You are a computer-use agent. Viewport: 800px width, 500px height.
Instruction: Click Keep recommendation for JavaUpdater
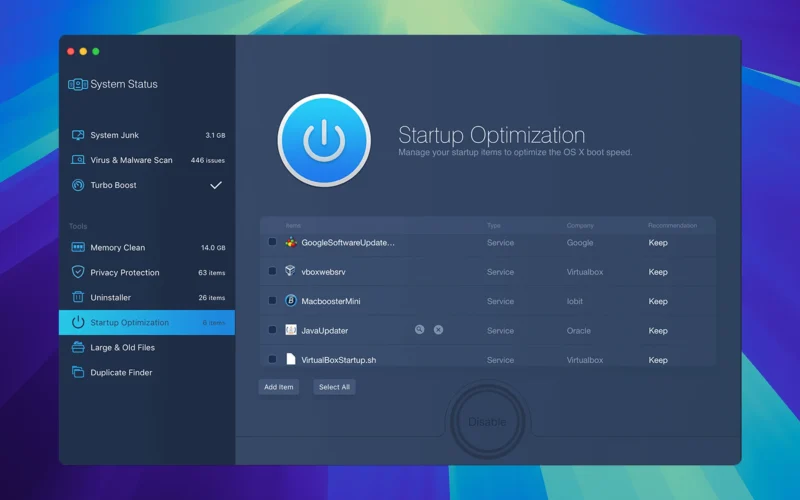pyautogui.click(x=658, y=331)
